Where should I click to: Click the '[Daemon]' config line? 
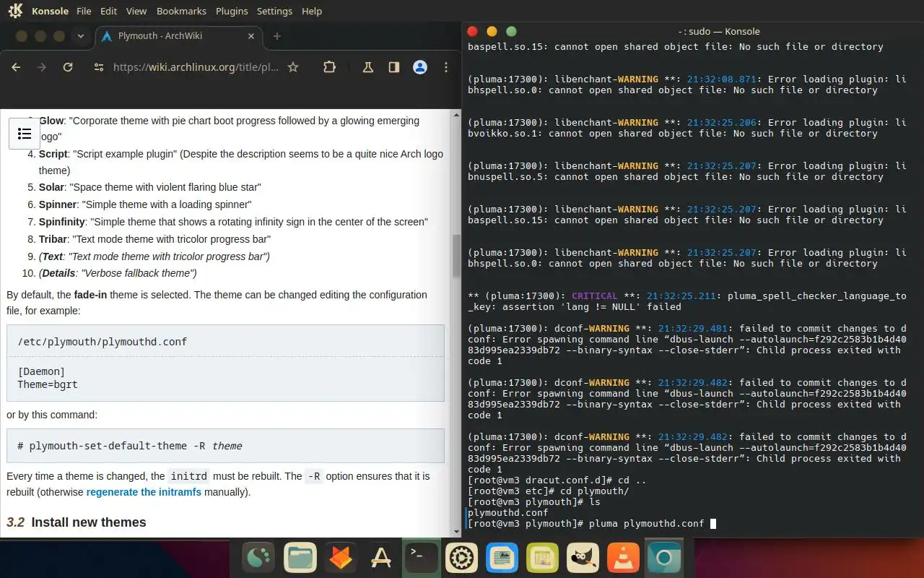[x=41, y=372]
